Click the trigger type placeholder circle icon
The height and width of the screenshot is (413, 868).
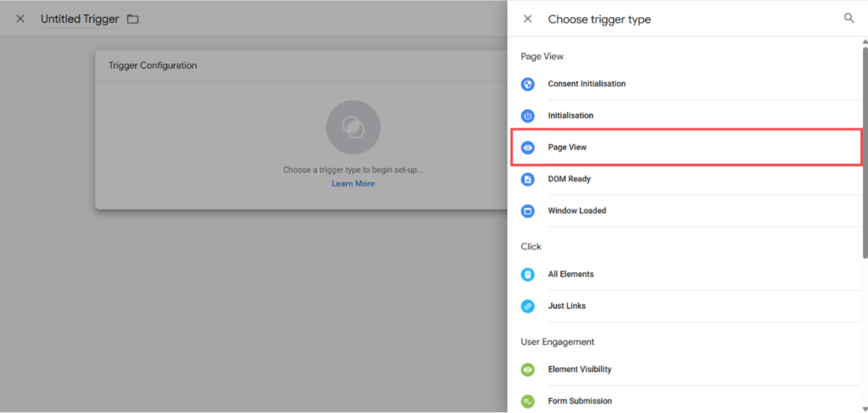pyautogui.click(x=353, y=127)
